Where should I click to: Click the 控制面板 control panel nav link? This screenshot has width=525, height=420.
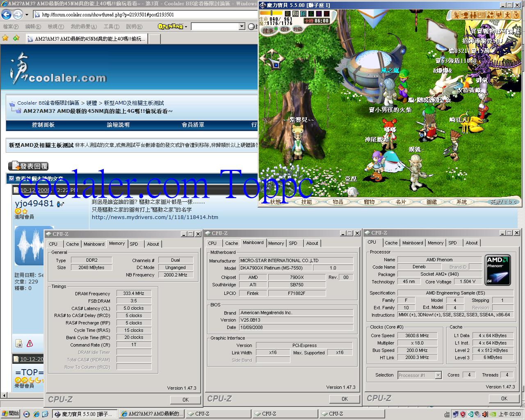(43, 125)
